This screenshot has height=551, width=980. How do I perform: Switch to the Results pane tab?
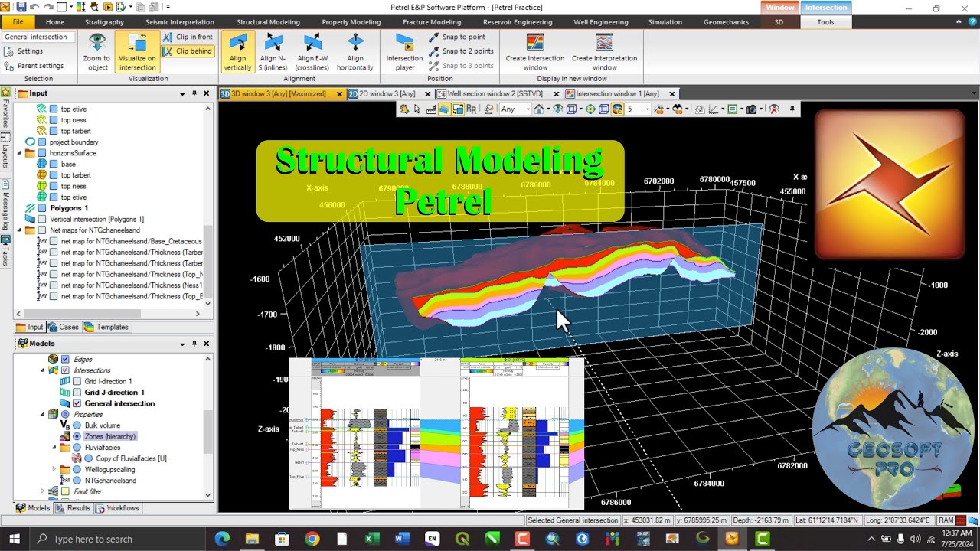pos(73,508)
